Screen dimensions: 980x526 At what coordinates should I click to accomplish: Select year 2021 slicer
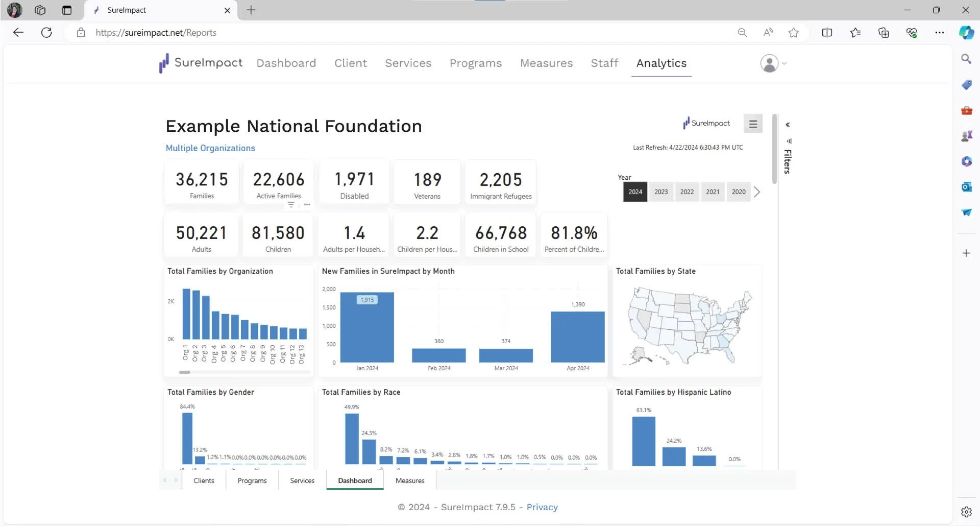[x=713, y=192]
